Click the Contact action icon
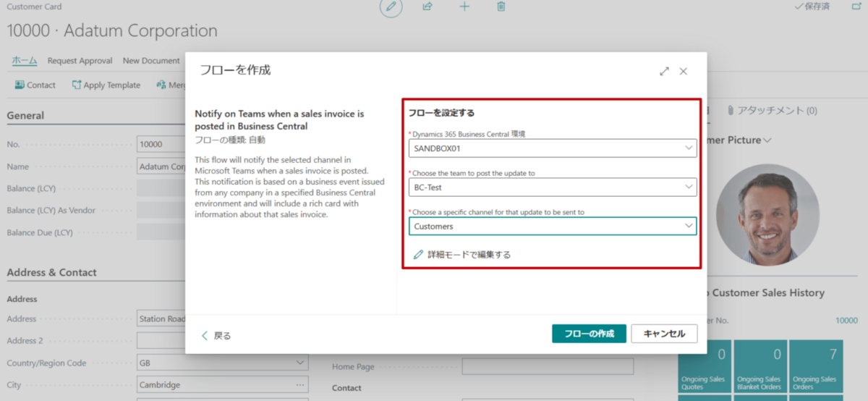The width and height of the screenshot is (868, 401). point(20,85)
